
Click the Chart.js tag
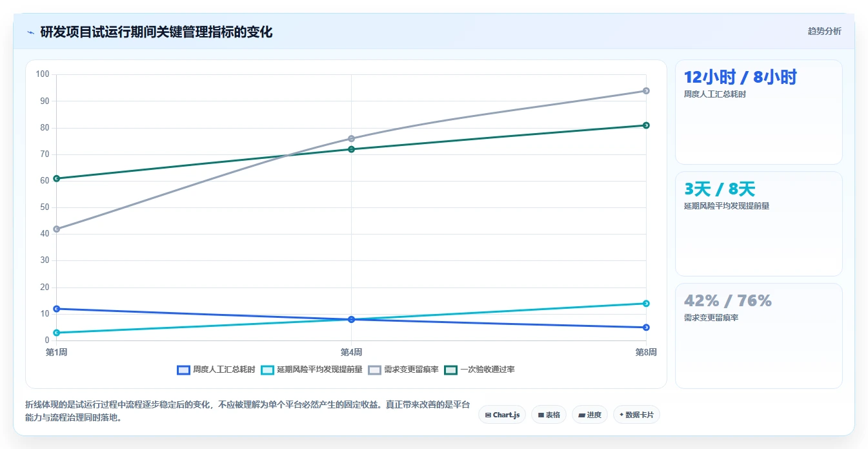tap(502, 415)
